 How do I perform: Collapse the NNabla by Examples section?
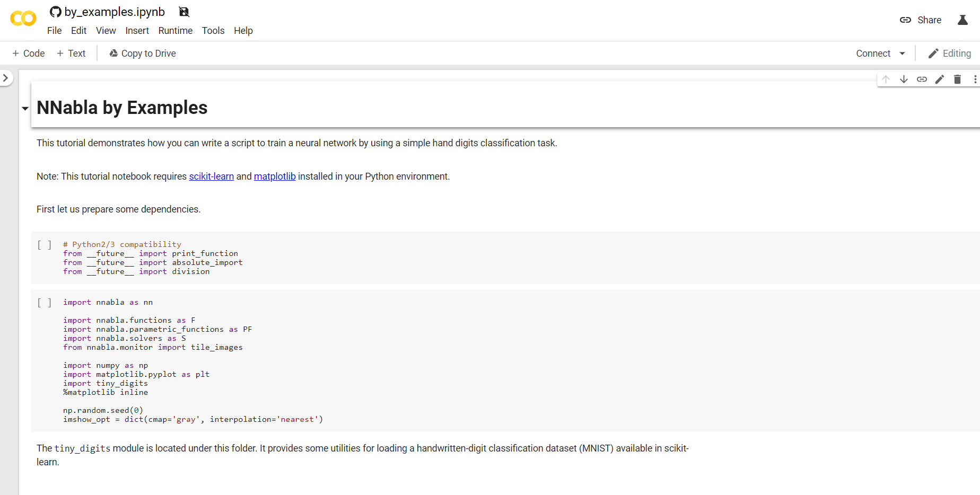(25, 109)
